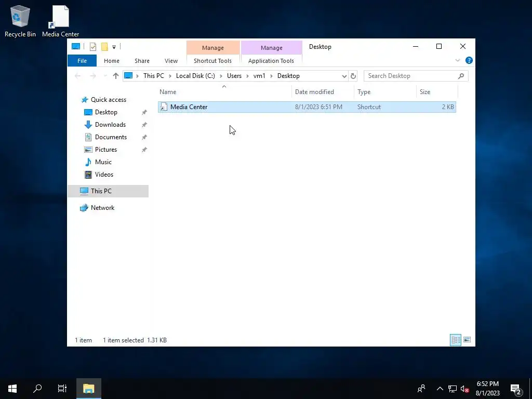
Task: Show hidden system tray icons
Action: (440, 389)
